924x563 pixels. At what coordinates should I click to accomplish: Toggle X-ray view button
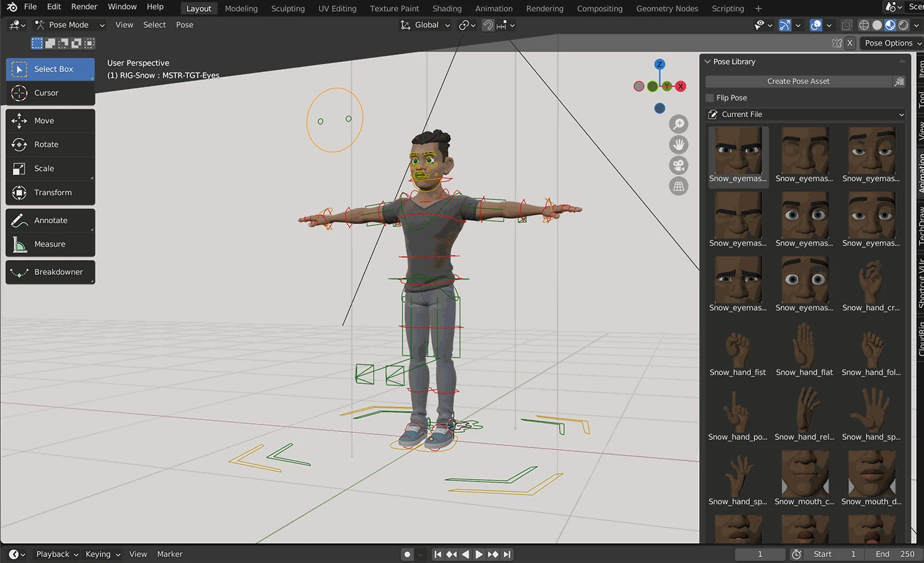[x=846, y=25]
